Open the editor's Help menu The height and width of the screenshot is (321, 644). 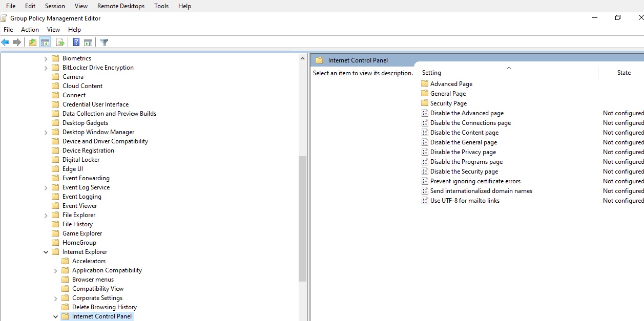tap(74, 30)
